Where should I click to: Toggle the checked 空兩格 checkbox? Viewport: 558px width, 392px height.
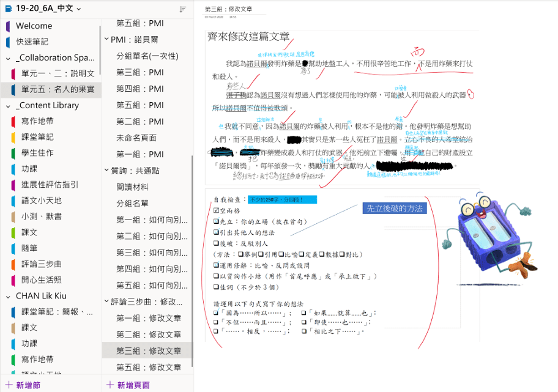216,211
